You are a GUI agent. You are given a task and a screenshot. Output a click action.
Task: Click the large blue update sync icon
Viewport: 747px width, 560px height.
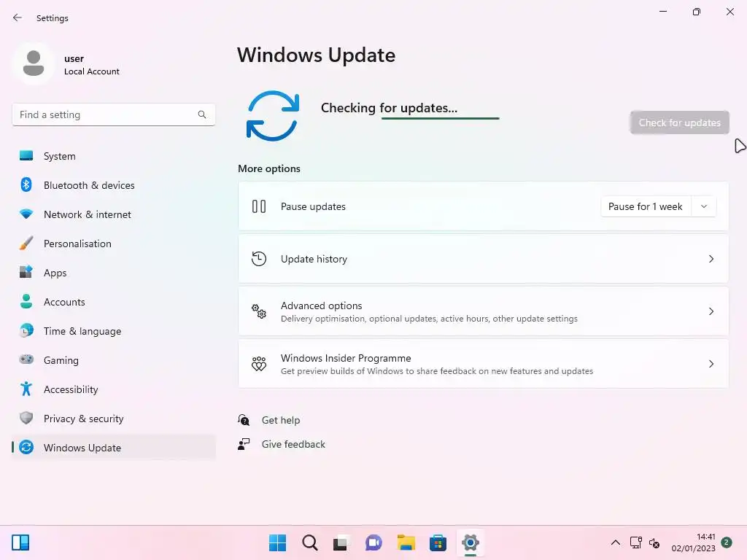(273, 116)
